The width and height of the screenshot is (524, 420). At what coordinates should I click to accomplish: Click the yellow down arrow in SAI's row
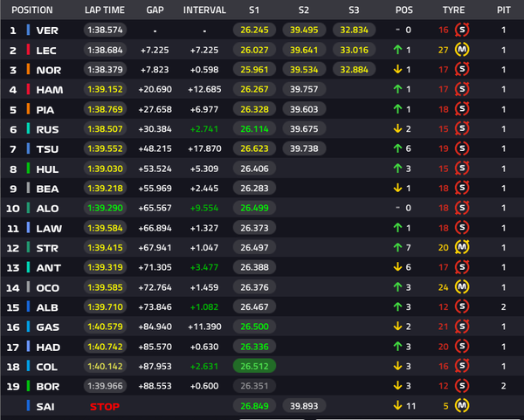[396, 405]
